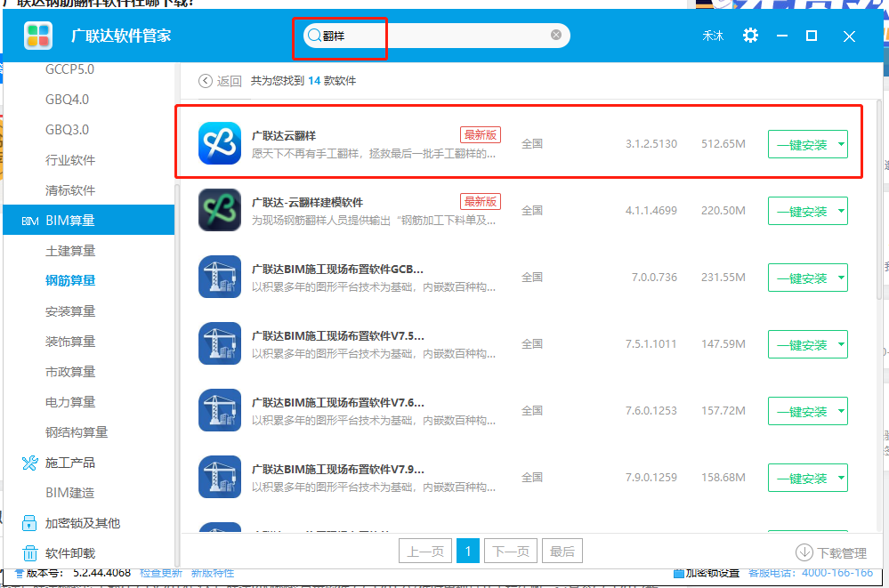Click V7.6 施工现场布置软件 crane icon
889x588 pixels.
point(220,410)
